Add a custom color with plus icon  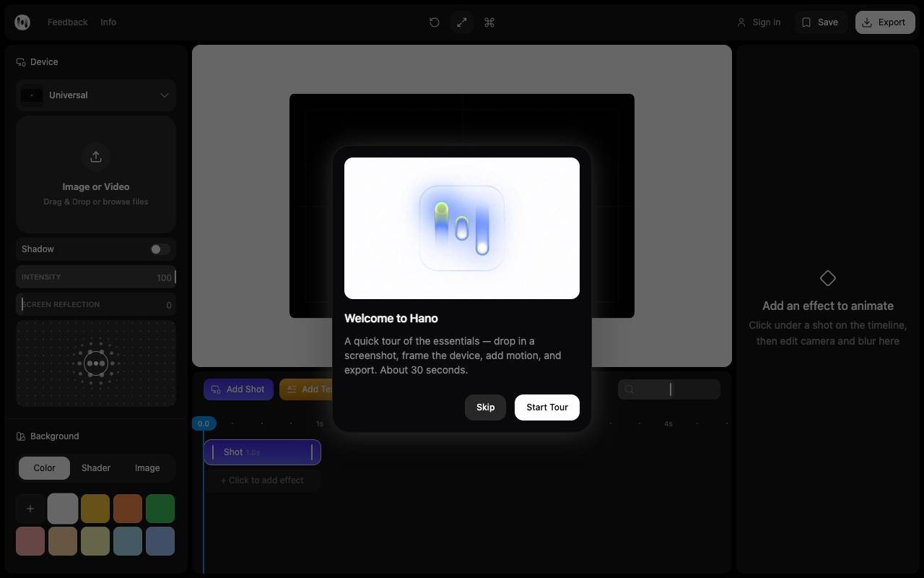30,509
